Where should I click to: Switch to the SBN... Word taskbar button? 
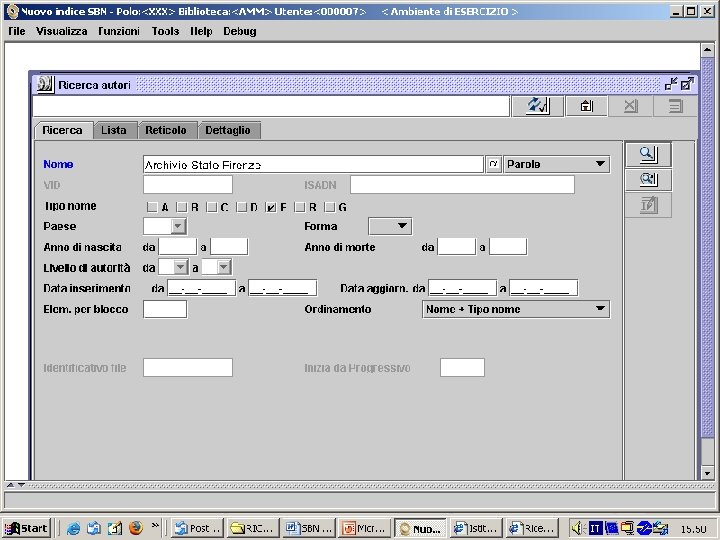309,529
